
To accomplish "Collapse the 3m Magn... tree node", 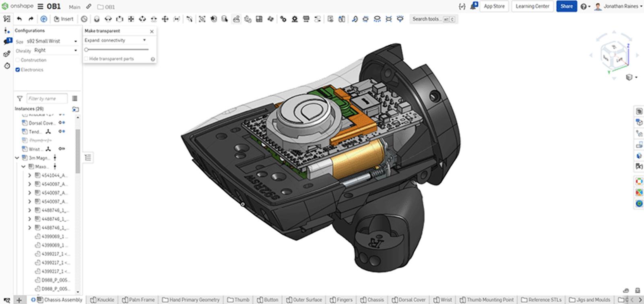I will [x=17, y=158].
